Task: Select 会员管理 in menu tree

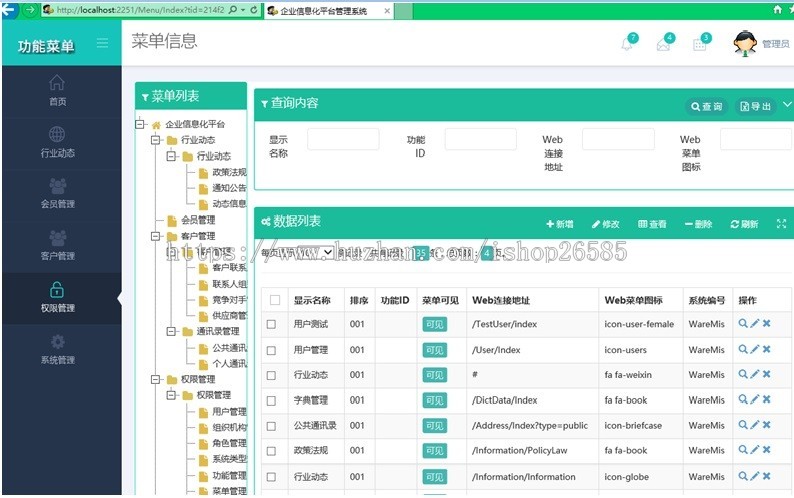Action: (x=198, y=220)
